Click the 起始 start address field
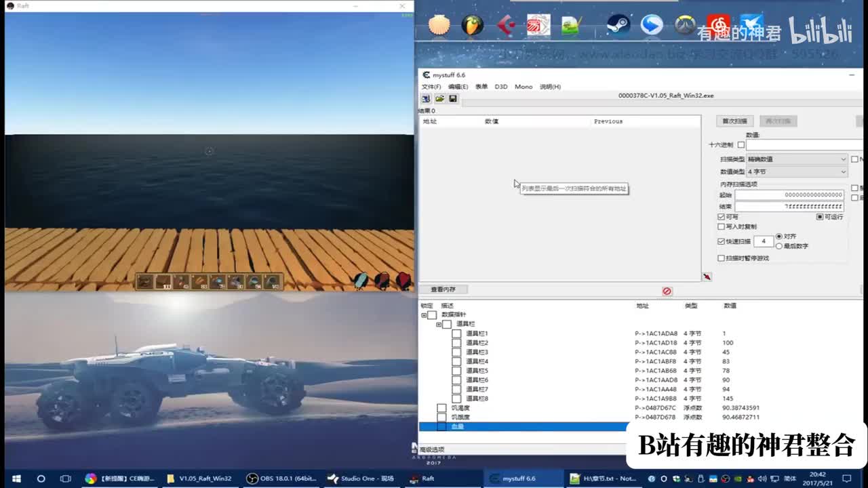The image size is (868, 488). click(789, 195)
